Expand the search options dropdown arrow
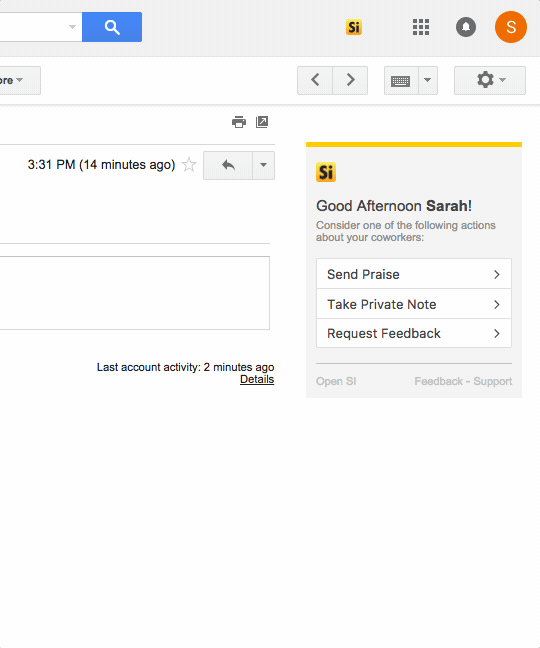The width and height of the screenshot is (540, 648). (72, 27)
